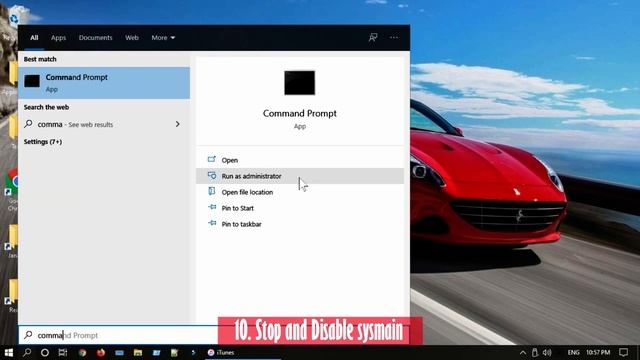Open Task View on the taskbar

tap(63, 352)
